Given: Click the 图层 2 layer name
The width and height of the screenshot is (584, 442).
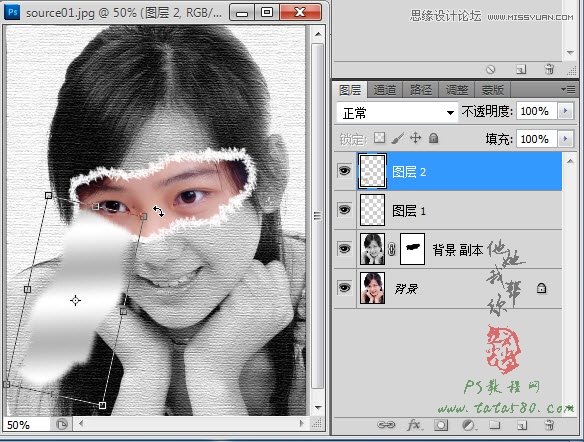Looking at the screenshot, I should pyautogui.click(x=409, y=172).
